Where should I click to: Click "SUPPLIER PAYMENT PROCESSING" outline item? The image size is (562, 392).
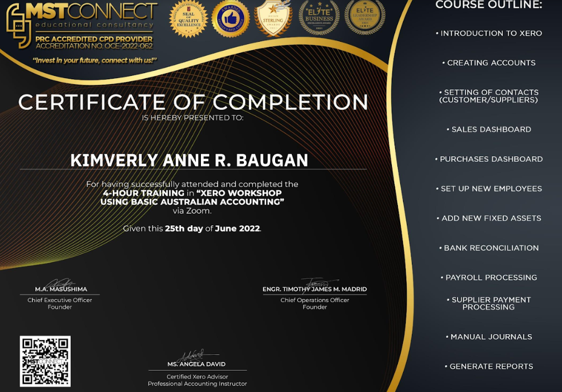[489, 303]
